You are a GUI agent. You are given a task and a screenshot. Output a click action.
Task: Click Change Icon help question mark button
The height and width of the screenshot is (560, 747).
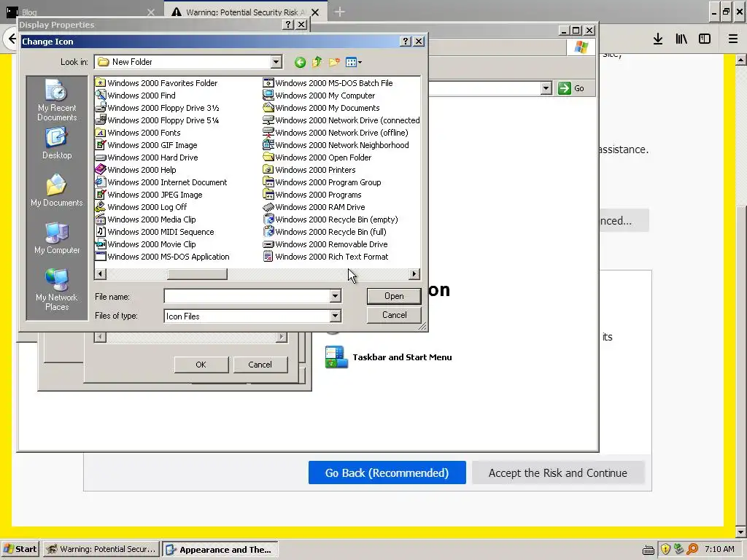coord(406,42)
